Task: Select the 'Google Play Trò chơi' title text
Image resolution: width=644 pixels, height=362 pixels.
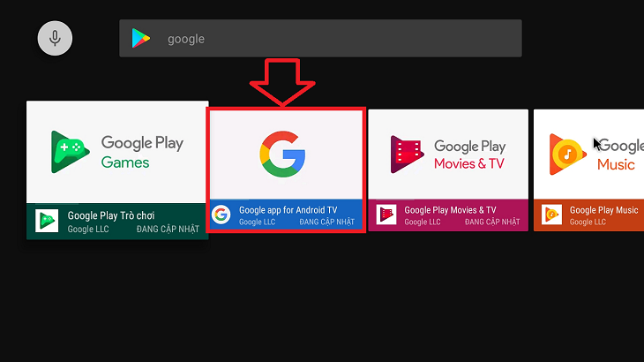Action: coord(111,215)
